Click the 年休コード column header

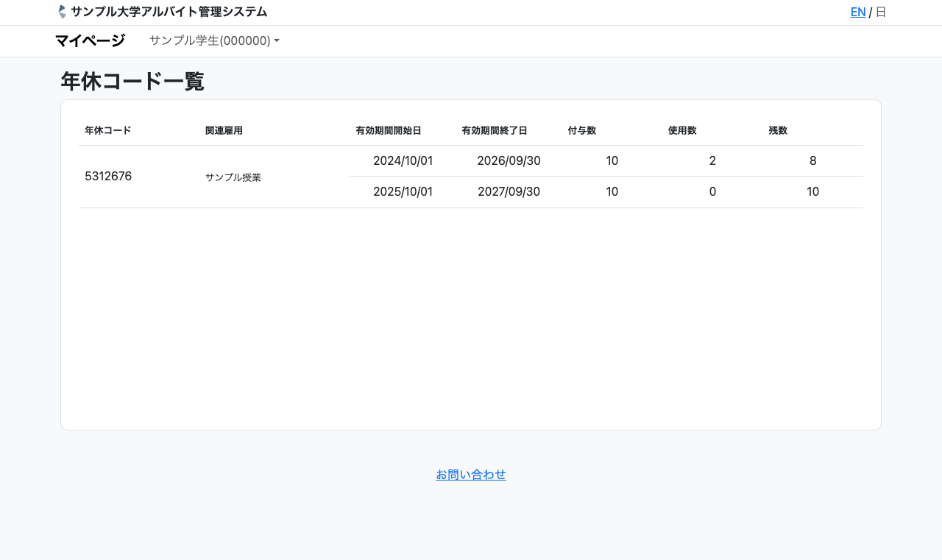pos(107,130)
